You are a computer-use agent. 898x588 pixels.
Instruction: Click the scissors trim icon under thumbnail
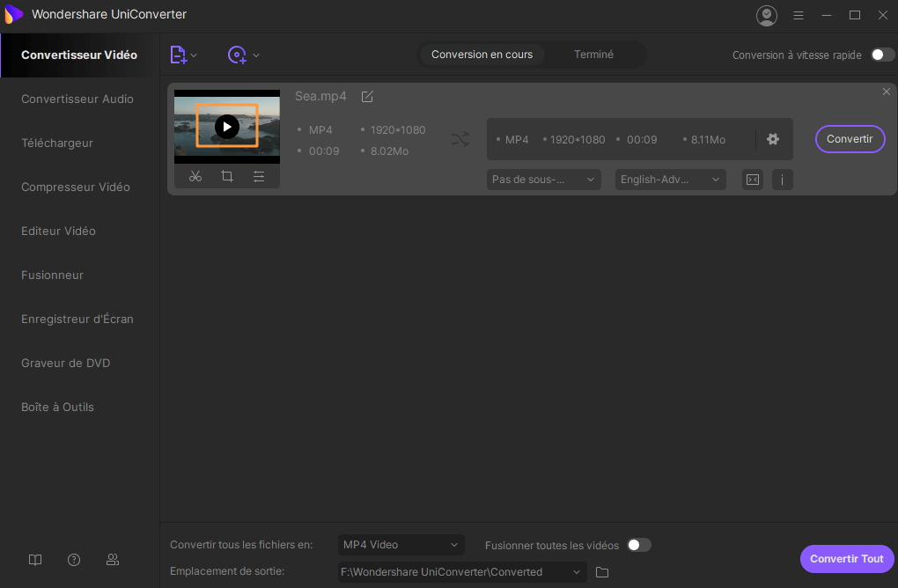(x=195, y=176)
